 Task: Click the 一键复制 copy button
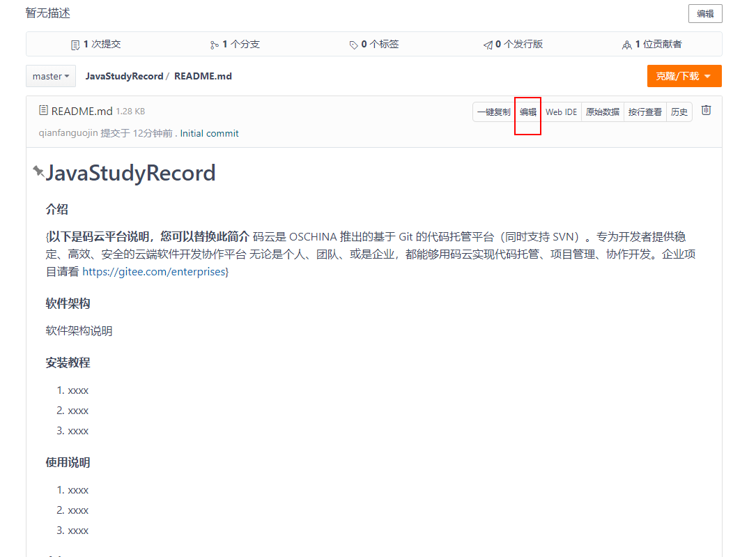[493, 112]
